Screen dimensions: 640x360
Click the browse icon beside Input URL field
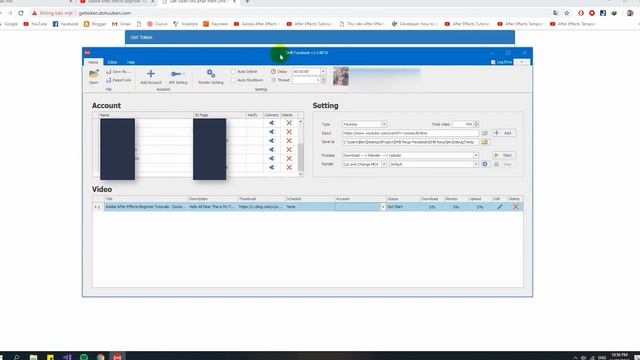[484, 133]
